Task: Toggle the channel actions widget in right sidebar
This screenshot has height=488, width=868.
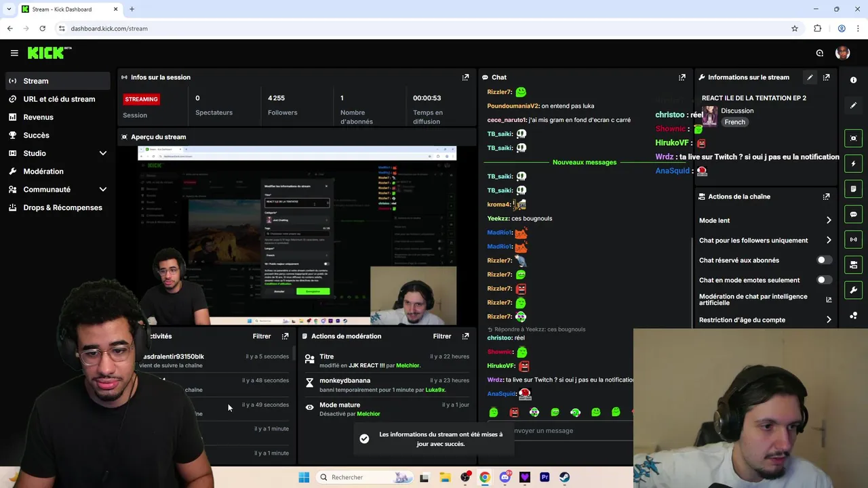Action: pos(853,264)
